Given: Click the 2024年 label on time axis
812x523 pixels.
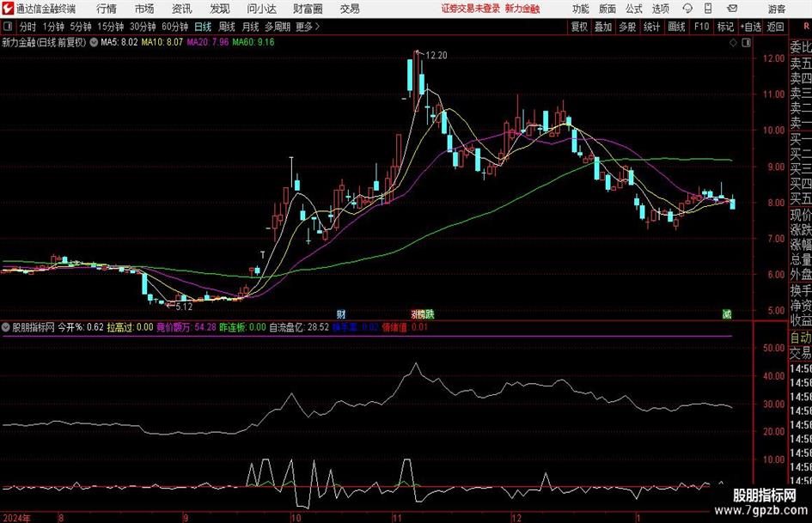Looking at the screenshot, I should point(16,518).
